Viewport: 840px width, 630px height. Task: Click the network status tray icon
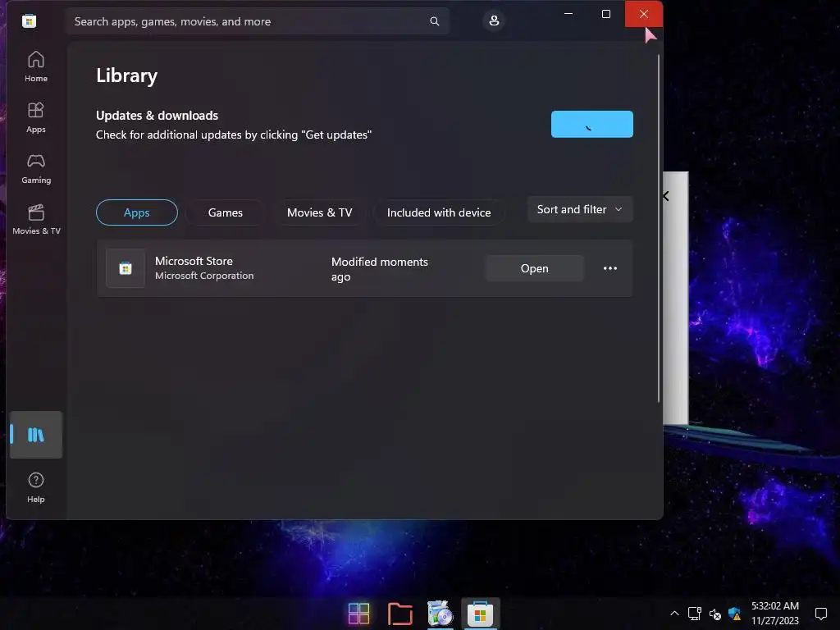point(695,614)
